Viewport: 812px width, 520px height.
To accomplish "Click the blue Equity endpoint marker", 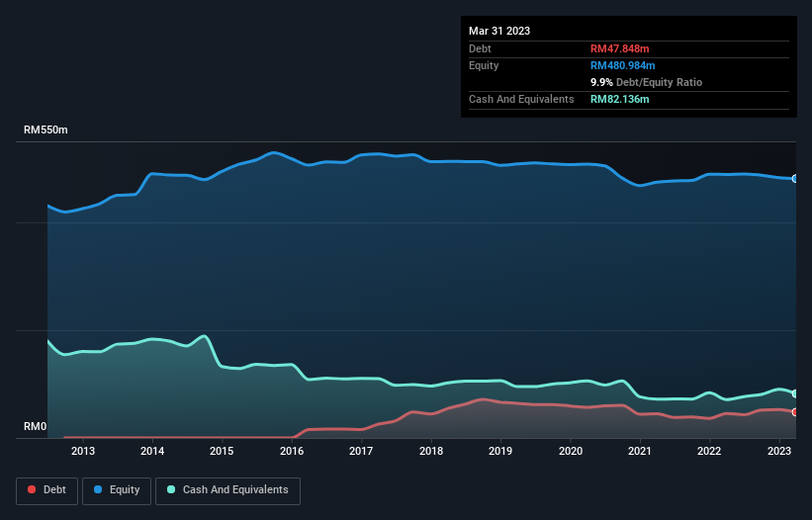I will tap(795, 179).
